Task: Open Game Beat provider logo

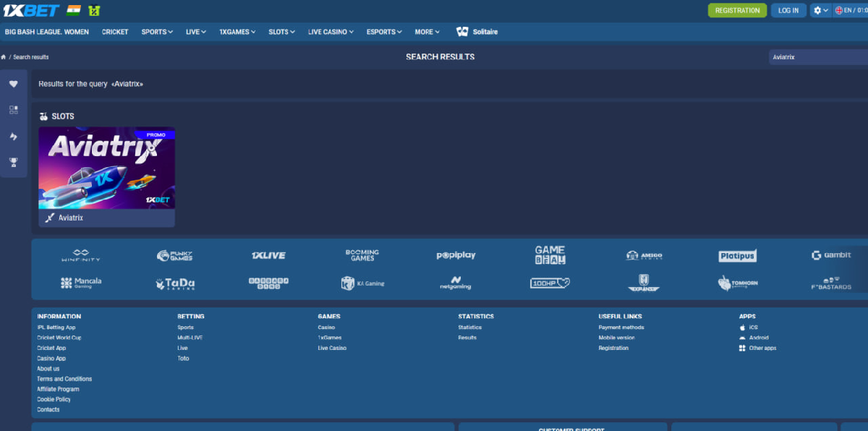Action: click(x=550, y=255)
